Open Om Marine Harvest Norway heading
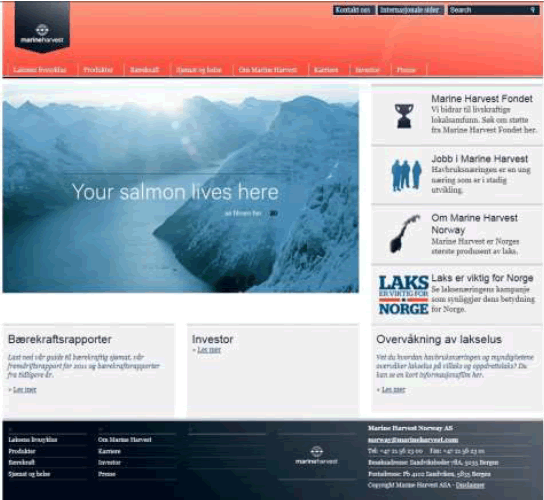Screen dimensions: 544x500 [474, 224]
